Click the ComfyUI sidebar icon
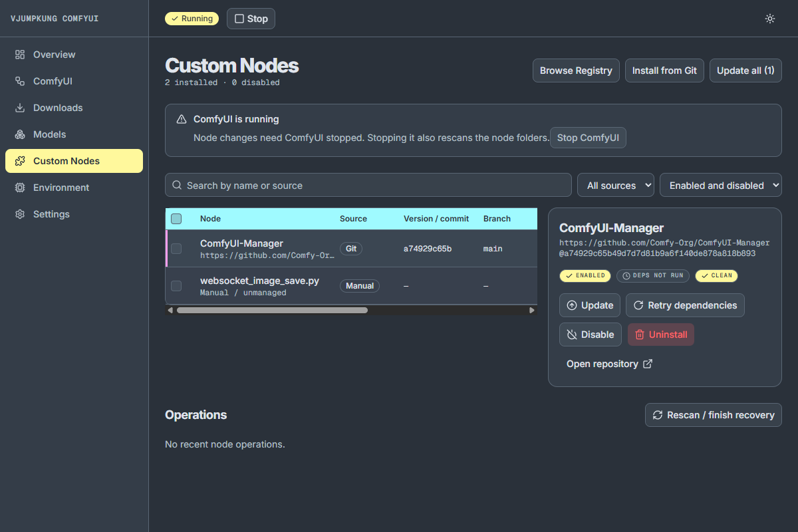Image resolution: width=798 pixels, height=532 pixels. pos(20,81)
